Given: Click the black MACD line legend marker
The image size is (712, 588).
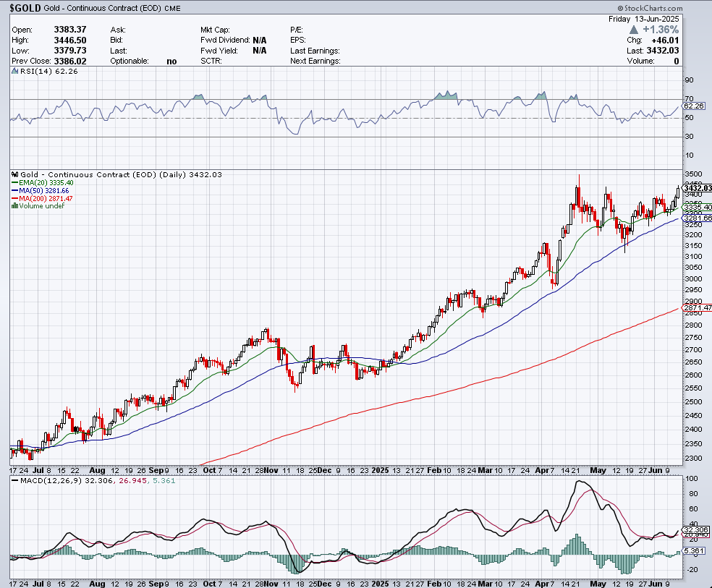Looking at the screenshot, I should point(15,482).
